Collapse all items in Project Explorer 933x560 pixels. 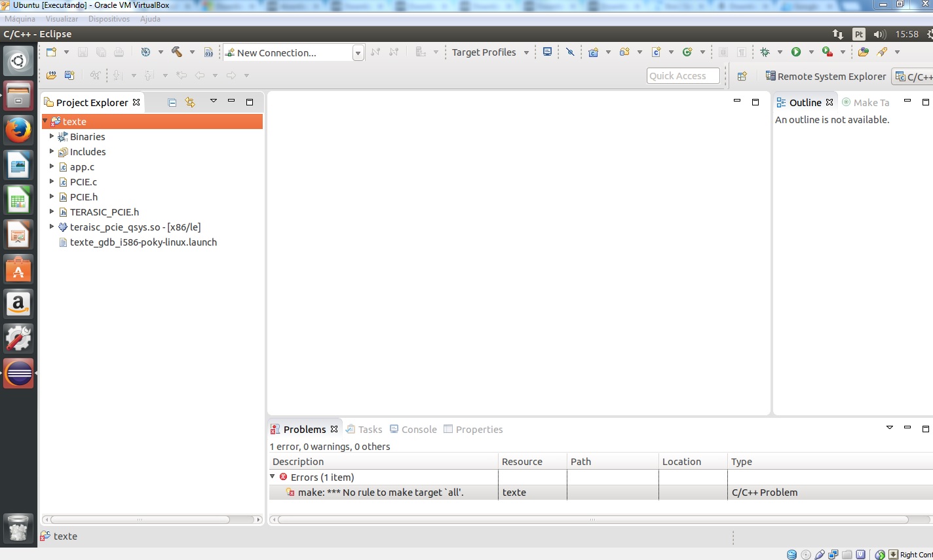coord(172,102)
